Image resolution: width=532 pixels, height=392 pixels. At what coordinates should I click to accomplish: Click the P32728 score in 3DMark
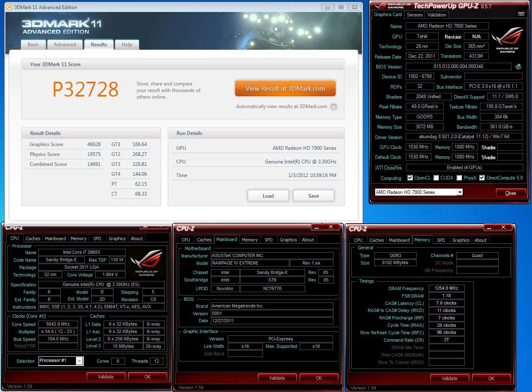tap(85, 89)
